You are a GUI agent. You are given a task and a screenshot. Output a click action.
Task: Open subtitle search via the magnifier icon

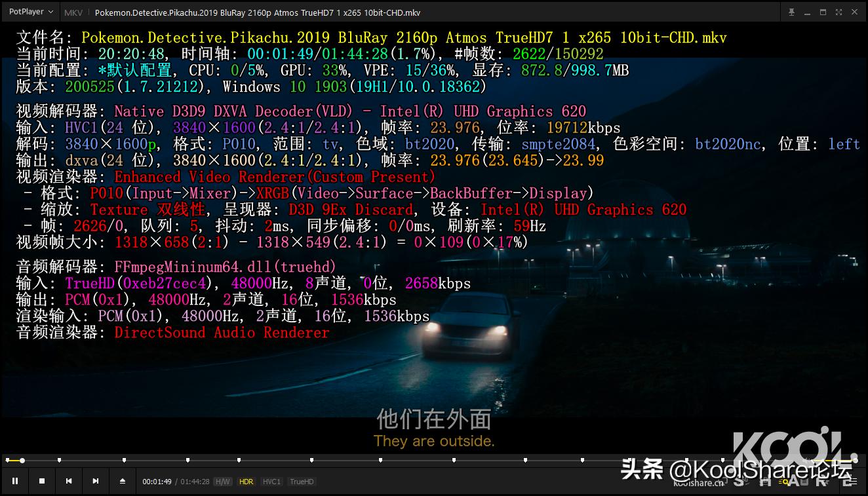point(784,482)
